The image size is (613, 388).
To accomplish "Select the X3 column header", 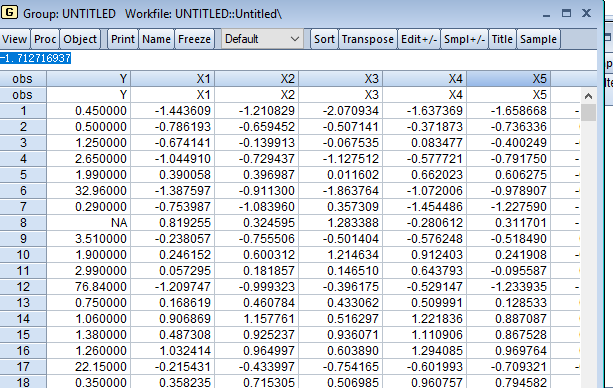I will (341, 79).
